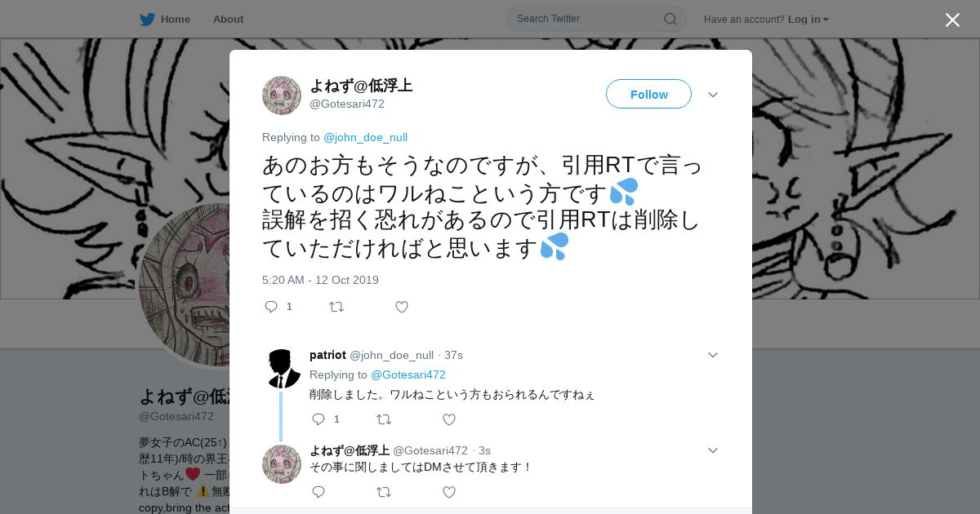
Task: Retweet the main tweet by よねず@低浮上
Action: [336, 307]
